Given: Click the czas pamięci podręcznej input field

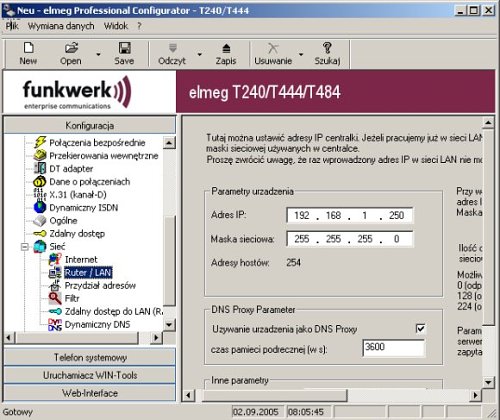Looking at the screenshot, I should tap(394, 348).
